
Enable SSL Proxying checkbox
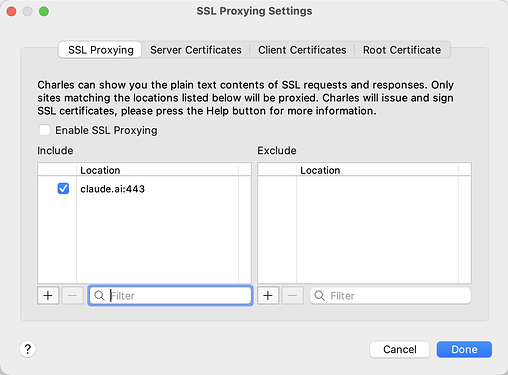point(45,130)
